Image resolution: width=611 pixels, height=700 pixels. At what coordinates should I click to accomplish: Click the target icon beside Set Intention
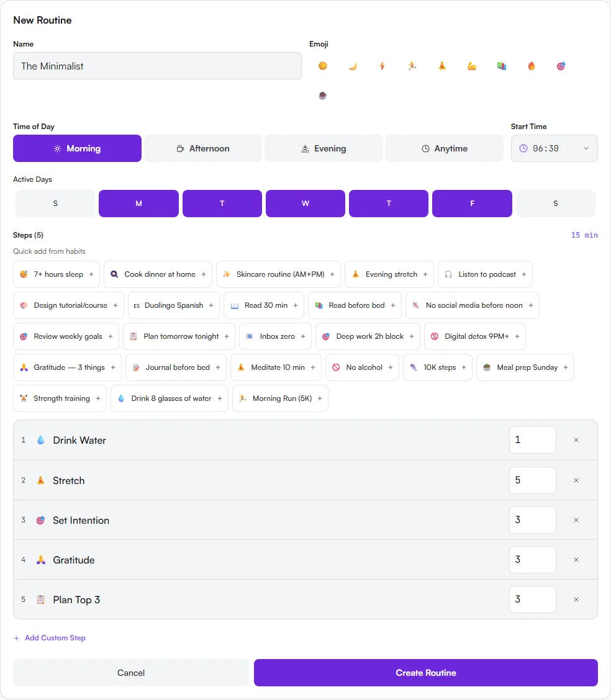point(40,520)
